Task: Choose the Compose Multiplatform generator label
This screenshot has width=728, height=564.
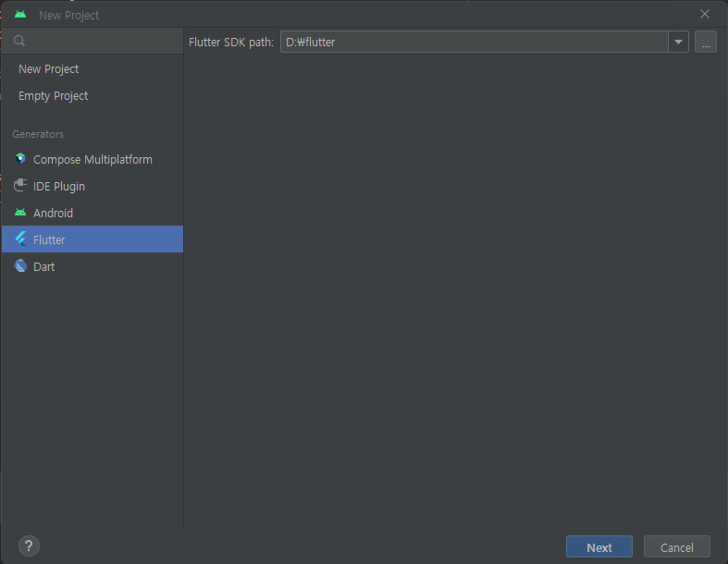Action: tap(93, 159)
